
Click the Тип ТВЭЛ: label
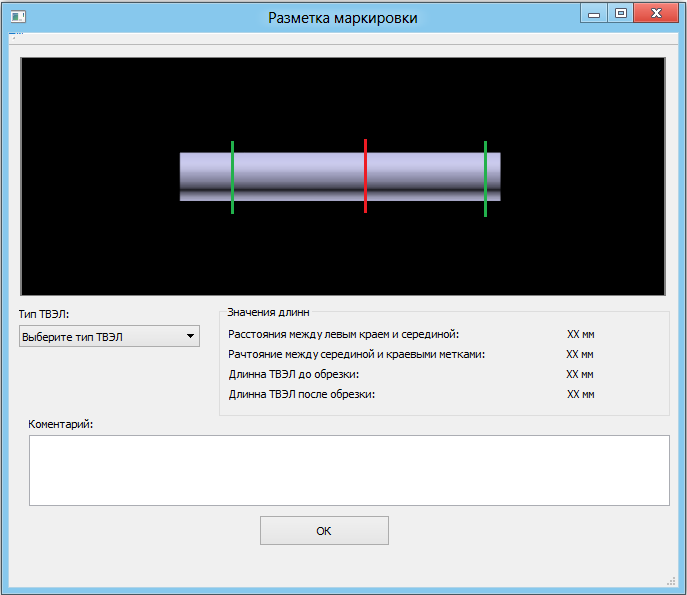[x=44, y=314]
